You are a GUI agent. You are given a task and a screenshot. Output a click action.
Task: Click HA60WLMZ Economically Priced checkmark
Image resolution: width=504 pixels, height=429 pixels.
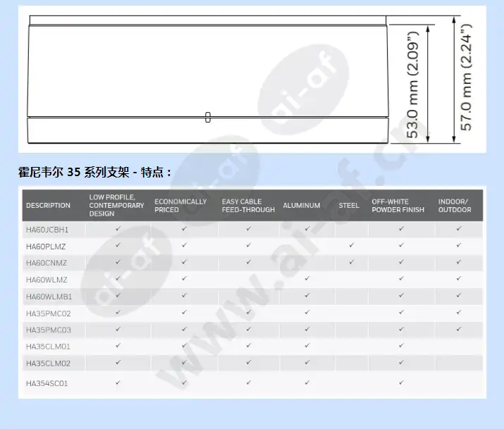184,278
